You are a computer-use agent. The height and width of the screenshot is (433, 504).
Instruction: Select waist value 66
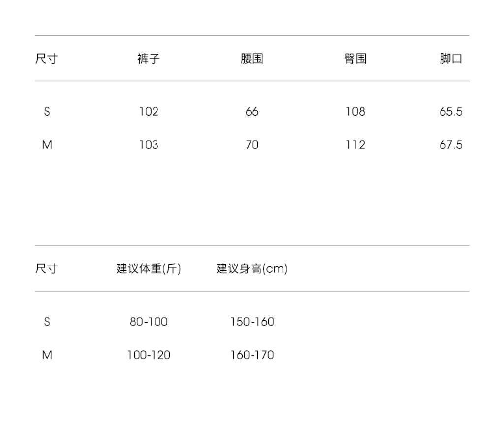pos(252,112)
